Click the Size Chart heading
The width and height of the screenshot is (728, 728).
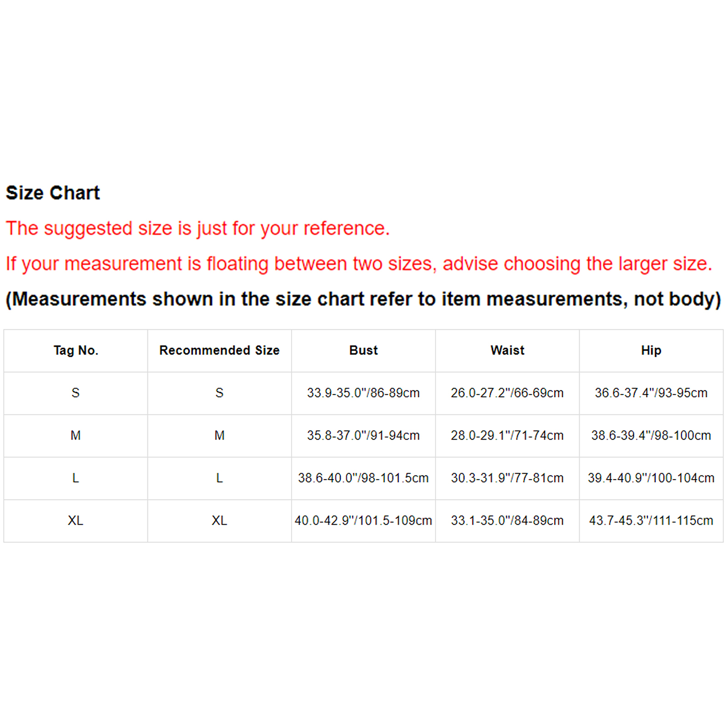point(53,193)
